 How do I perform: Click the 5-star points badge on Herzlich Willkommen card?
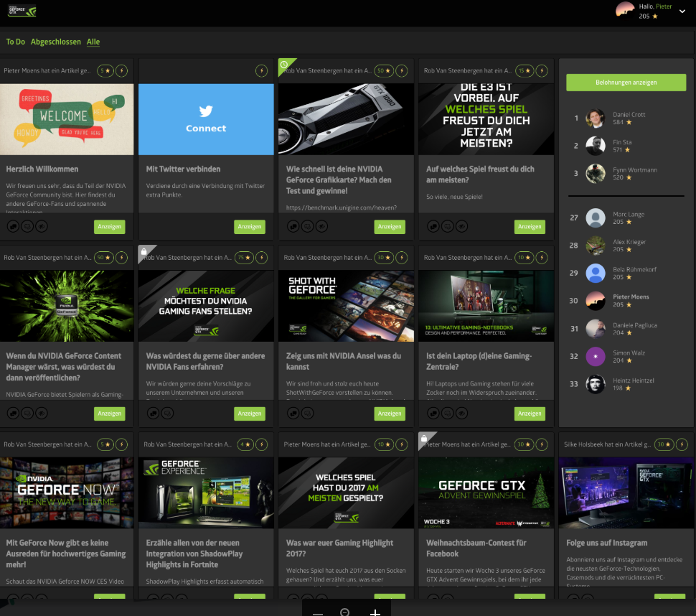pyautogui.click(x=106, y=71)
